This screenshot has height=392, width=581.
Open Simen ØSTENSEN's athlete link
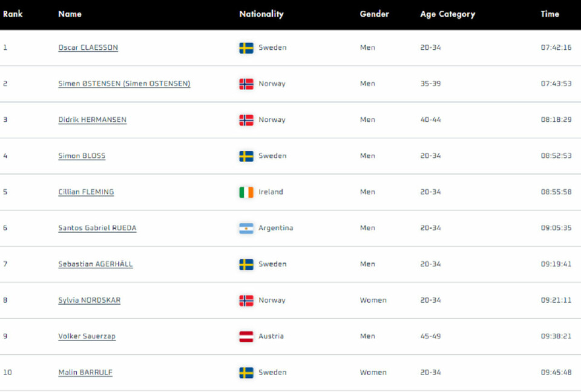[x=124, y=83]
